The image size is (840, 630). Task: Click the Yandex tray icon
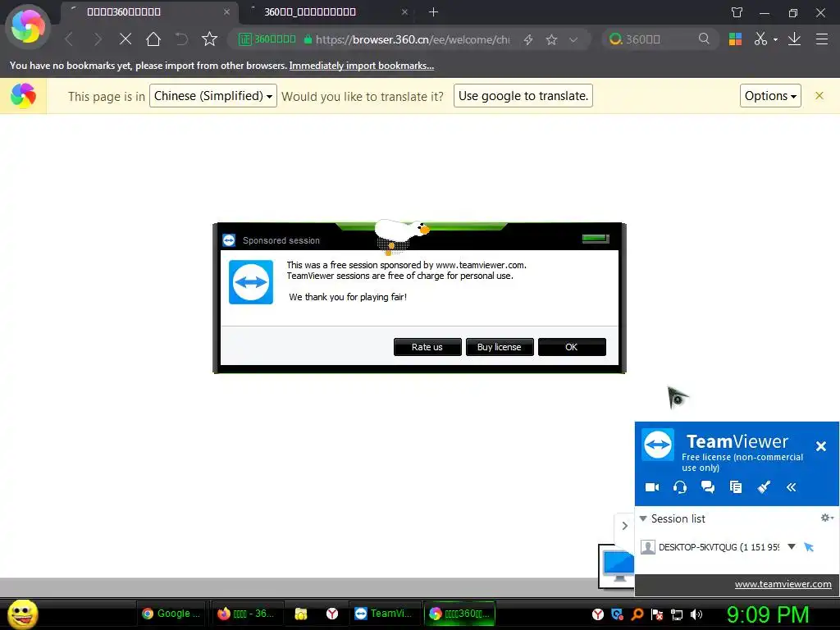point(598,614)
